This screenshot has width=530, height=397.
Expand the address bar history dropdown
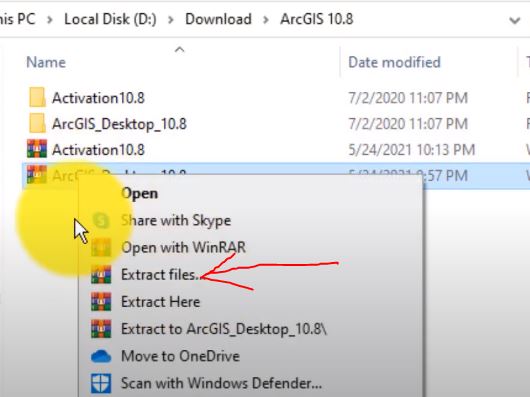pyautogui.click(x=514, y=21)
